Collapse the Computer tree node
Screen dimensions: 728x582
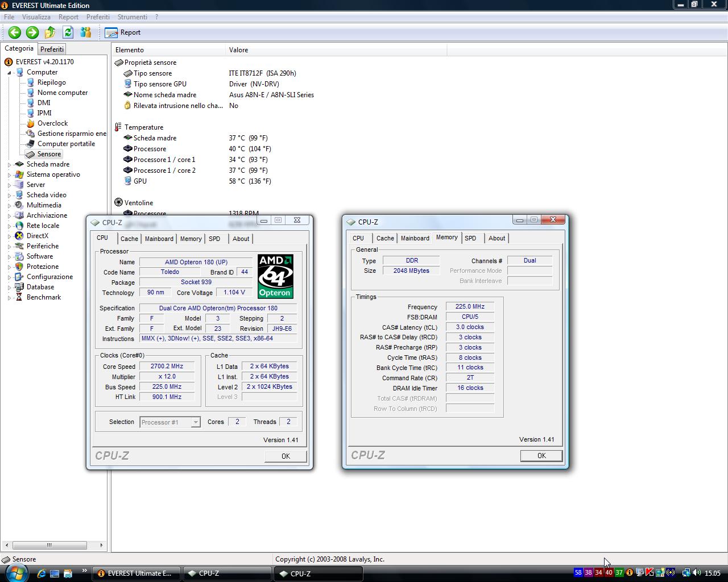(x=10, y=73)
